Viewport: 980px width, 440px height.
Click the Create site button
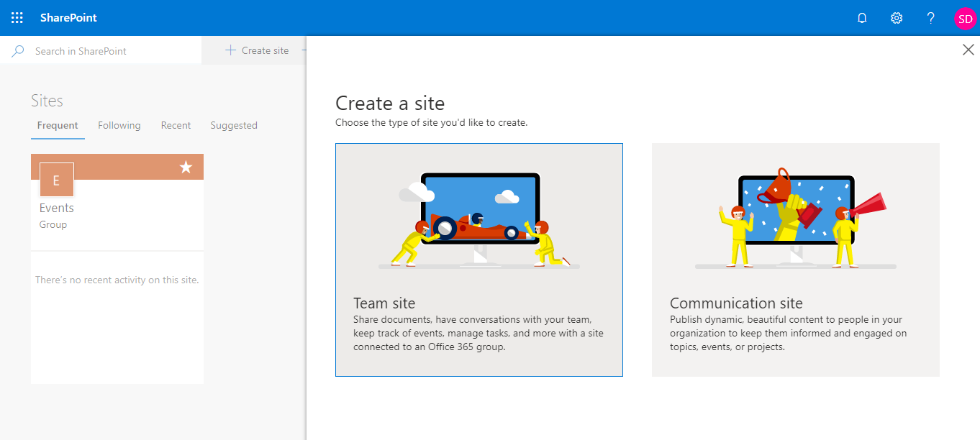(258, 50)
